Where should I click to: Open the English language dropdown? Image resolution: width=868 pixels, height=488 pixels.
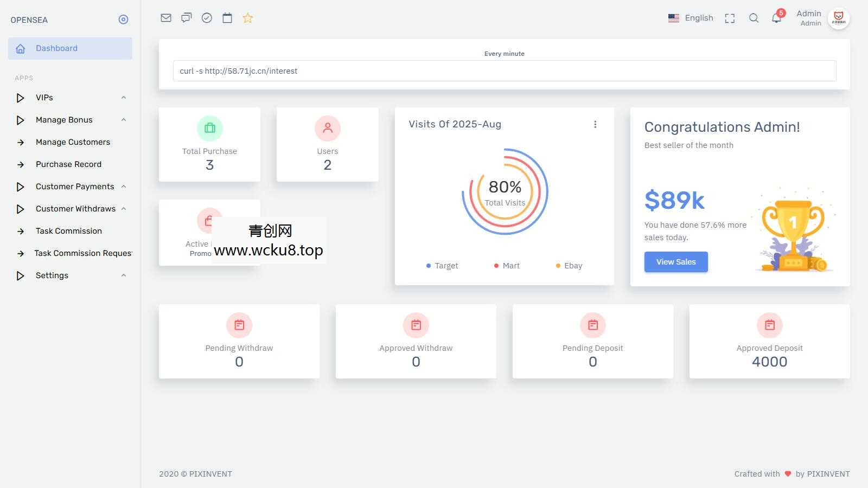pos(691,18)
